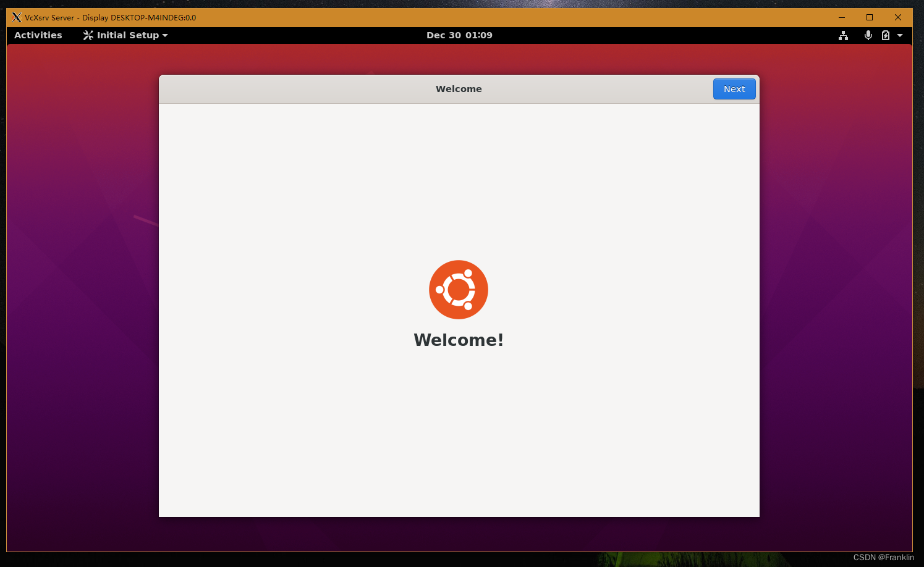Close the VcXsrv Server window

click(897, 17)
